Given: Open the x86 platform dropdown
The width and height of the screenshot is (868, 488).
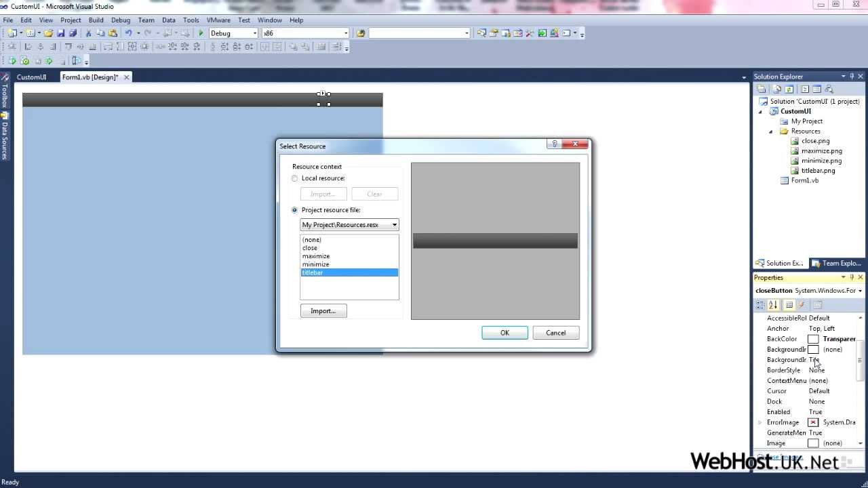Looking at the screenshot, I should [345, 33].
